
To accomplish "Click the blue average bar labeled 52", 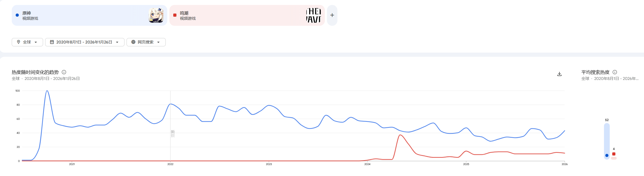I will 607,141.
